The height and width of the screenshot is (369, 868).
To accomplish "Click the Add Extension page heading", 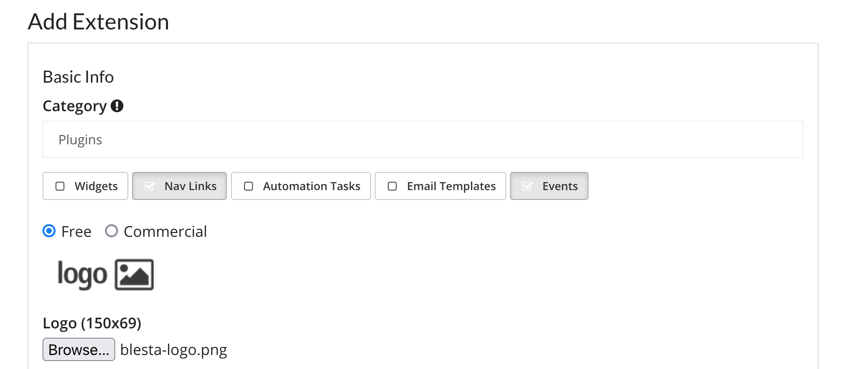I will pyautogui.click(x=98, y=22).
